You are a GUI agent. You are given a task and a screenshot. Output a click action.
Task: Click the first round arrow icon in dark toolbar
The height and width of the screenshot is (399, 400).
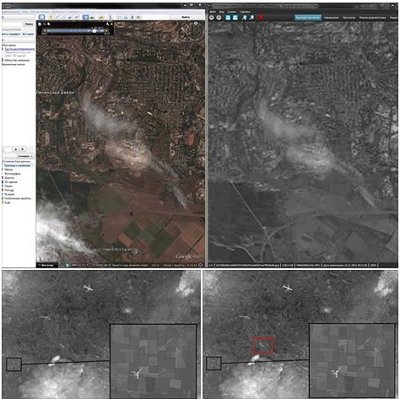point(212,17)
